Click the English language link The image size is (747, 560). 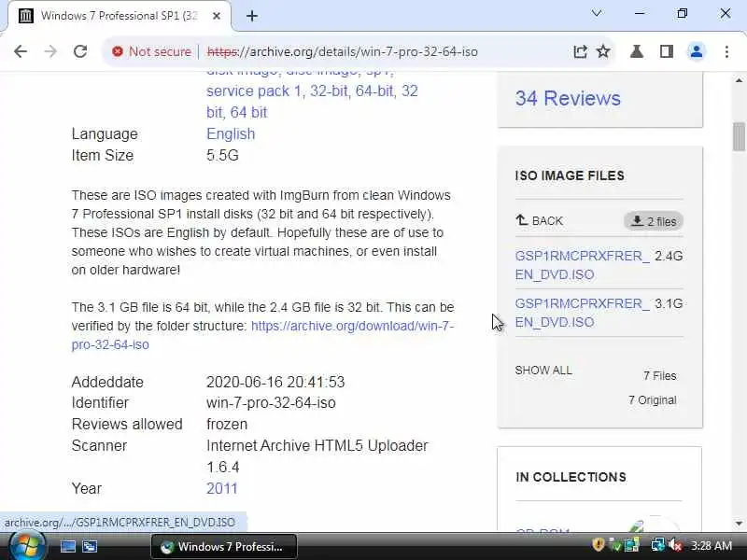coord(231,133)
